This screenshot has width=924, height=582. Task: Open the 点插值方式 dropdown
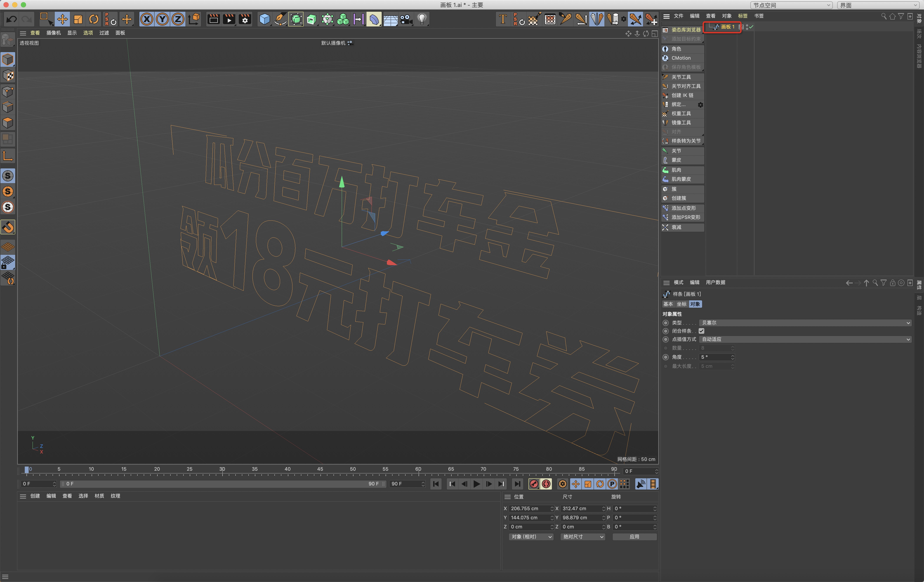(805, 339)
